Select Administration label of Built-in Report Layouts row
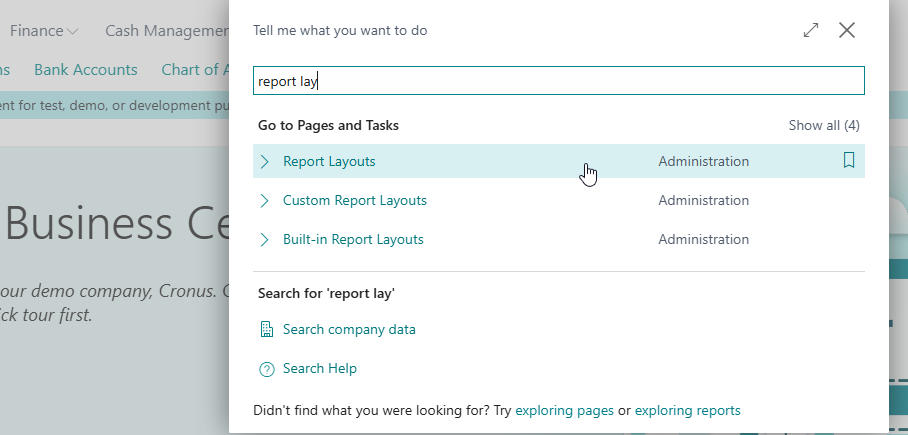908x435 pixels. [704, 239]
